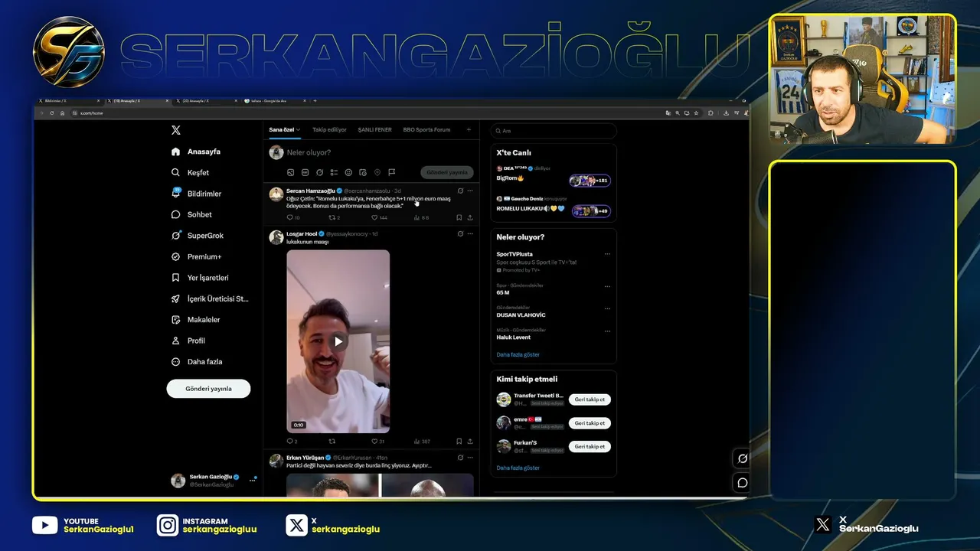Bookmark Losgar Hool's post

coord(459,442)
